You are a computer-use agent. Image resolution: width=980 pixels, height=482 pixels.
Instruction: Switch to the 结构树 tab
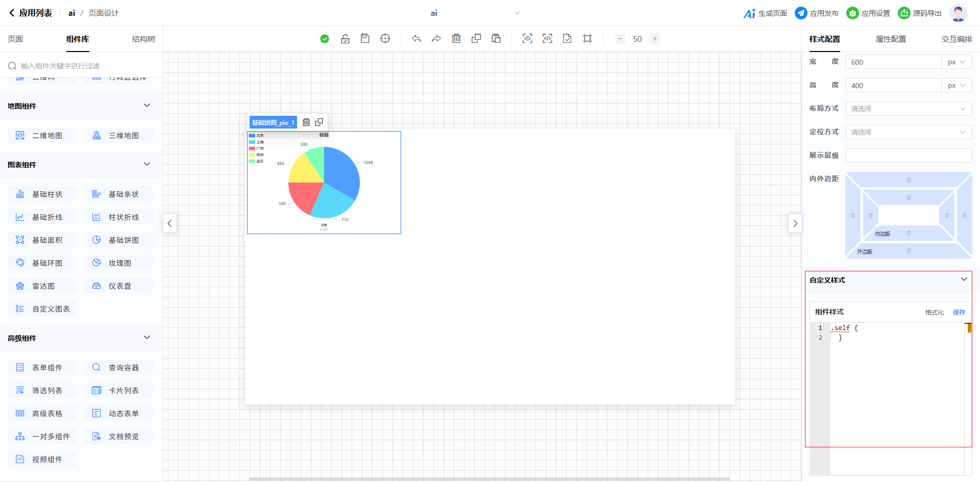tap(143, 39)
